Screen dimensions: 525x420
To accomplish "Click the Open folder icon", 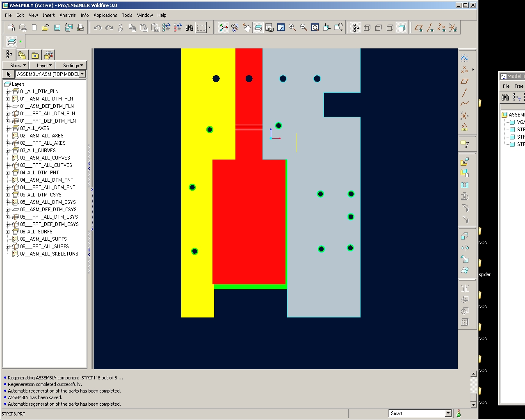I will 46,27.
